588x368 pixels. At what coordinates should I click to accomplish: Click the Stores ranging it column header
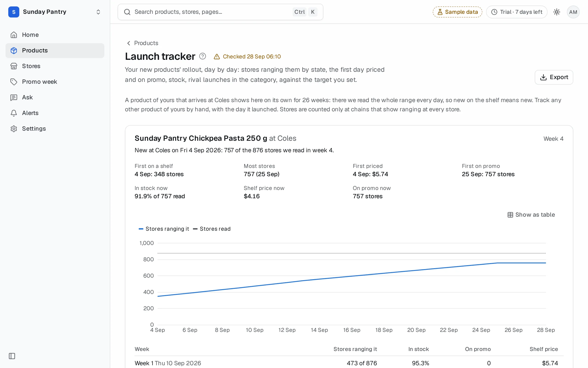click(x=355, y=349)
